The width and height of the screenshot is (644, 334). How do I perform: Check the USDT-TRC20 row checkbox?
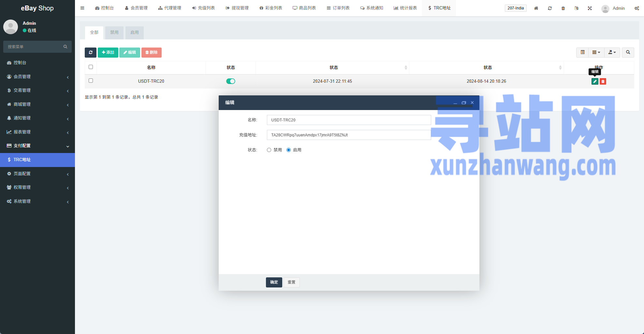click(x=91, y=81)
